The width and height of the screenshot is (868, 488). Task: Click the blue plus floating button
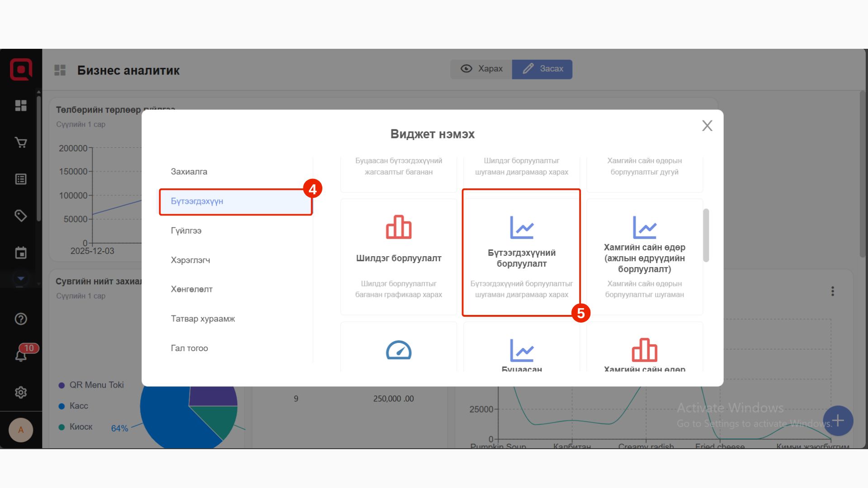coord(838,421)
